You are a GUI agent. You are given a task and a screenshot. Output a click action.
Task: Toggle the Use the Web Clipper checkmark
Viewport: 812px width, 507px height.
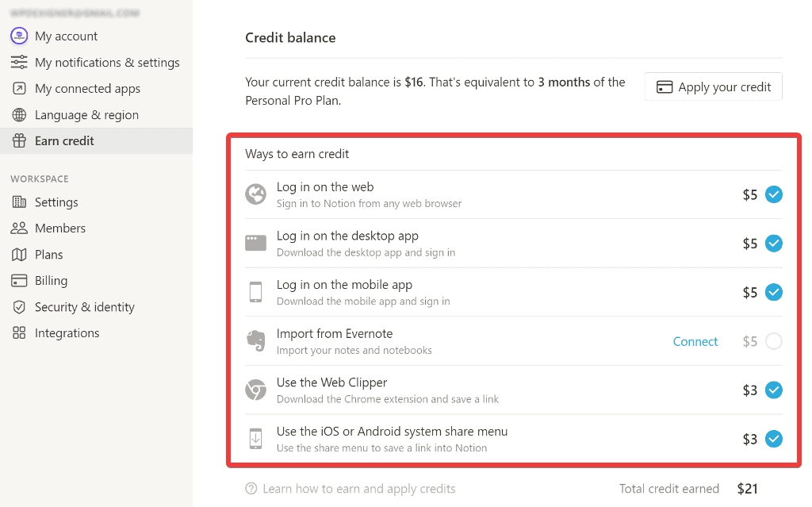tap(774, 390)
